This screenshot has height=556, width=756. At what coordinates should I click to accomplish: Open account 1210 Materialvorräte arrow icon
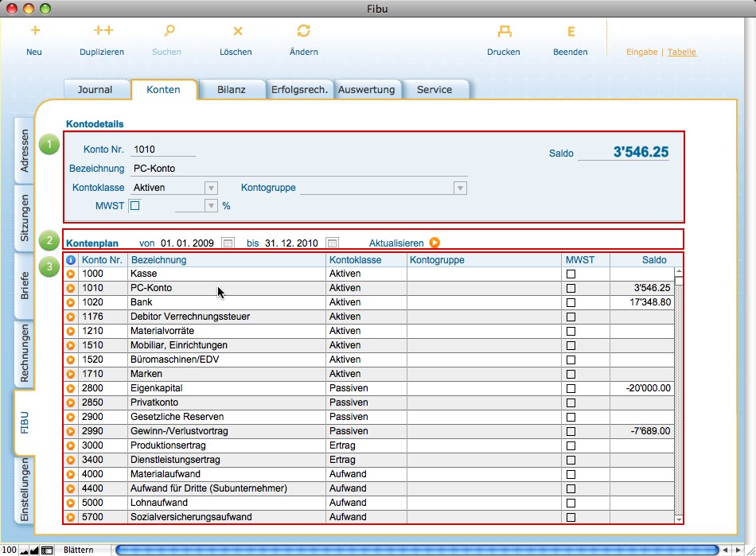[71, 332]
